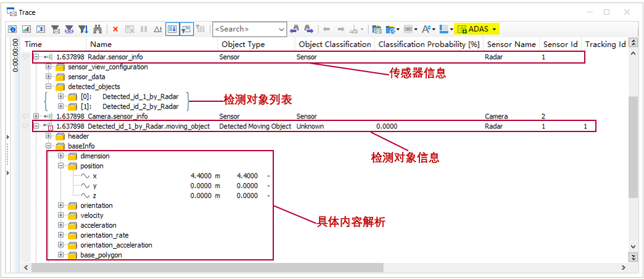Expand the velocity folder
Screen dimensions: 644x279
coord(61,215)
